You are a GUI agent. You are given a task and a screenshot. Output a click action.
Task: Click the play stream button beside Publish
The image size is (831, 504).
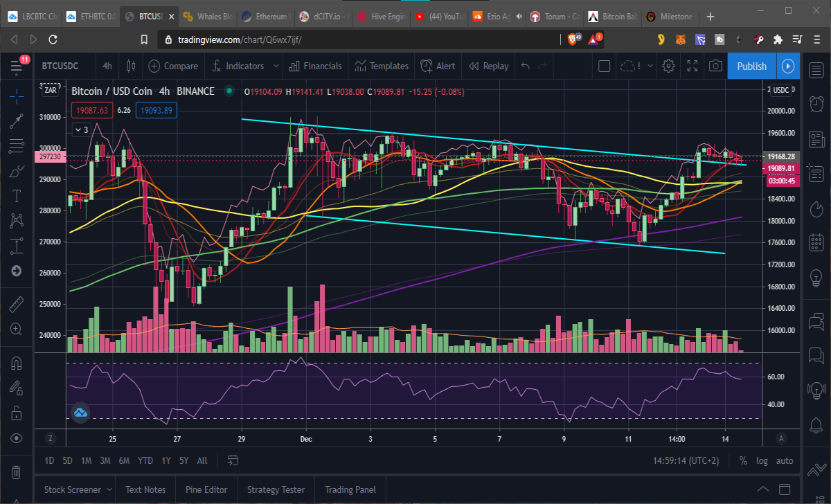point(788,66)
